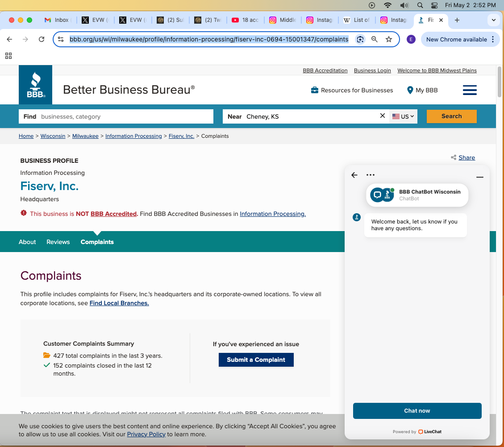Click the BBB ChatBot avatar icon
This screenshot has height=447, width=504.
click(x=382, y=195)
